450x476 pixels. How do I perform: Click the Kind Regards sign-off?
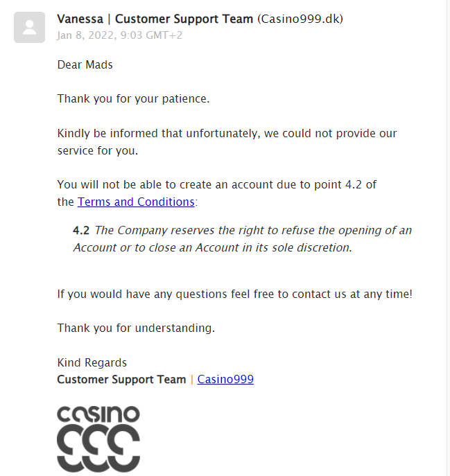click(x=92, y=362)
